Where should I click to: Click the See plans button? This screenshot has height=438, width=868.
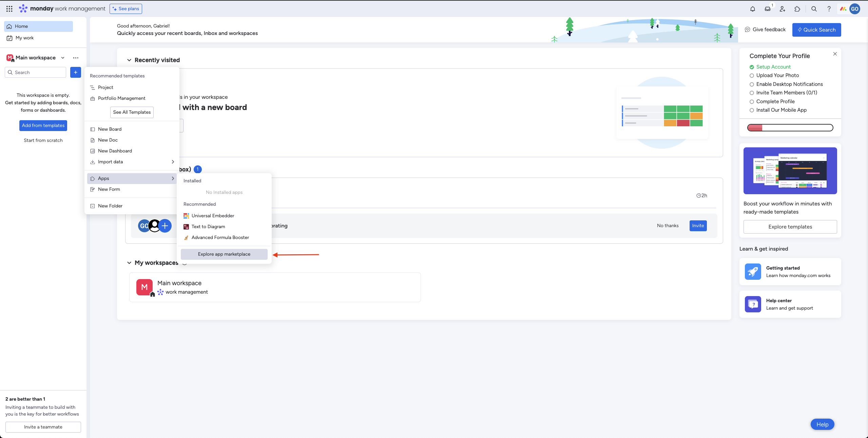tap(126, 9)
